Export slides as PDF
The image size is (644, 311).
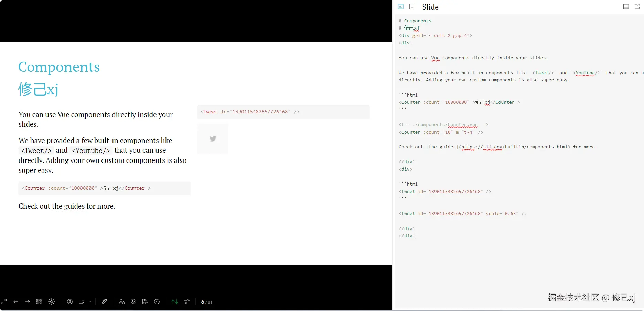coord(145,302)
